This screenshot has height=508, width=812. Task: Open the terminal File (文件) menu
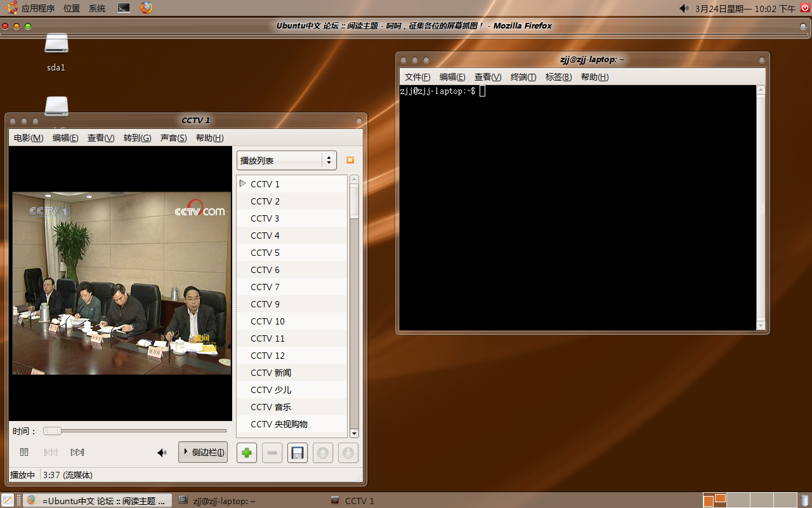point(417,77)
